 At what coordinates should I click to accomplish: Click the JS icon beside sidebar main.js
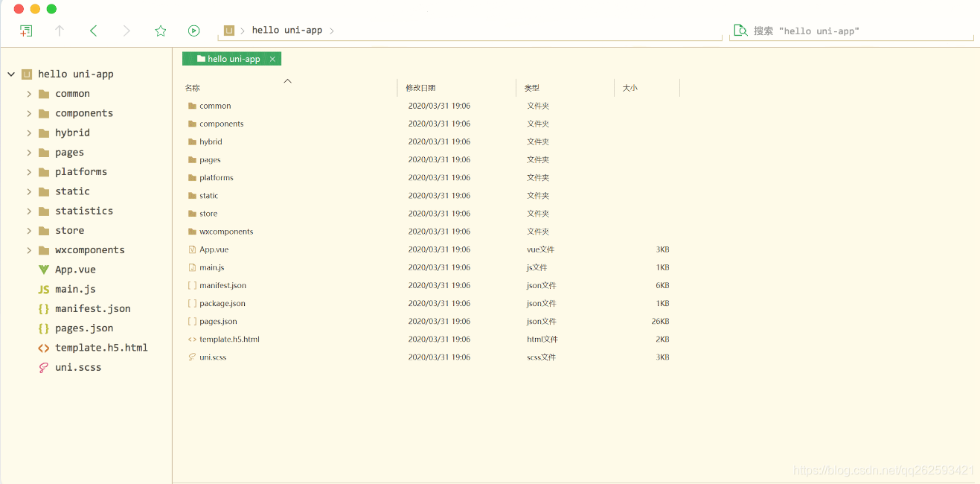pos(44,289)
